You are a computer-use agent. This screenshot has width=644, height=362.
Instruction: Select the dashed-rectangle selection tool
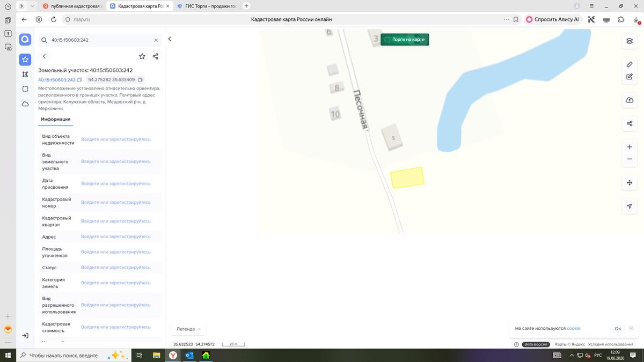pyautogui.click(x=25, y=89)
